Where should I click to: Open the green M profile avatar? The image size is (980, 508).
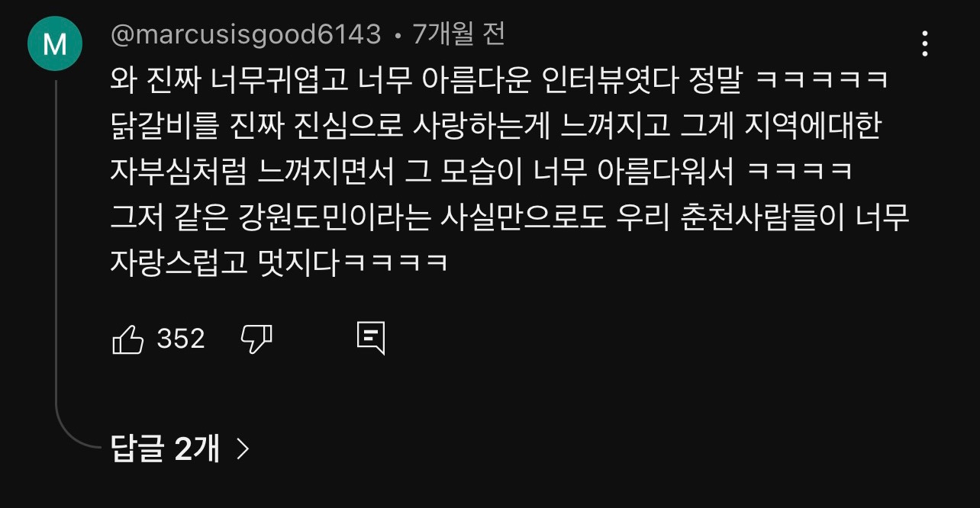click(x=55, y=44)
